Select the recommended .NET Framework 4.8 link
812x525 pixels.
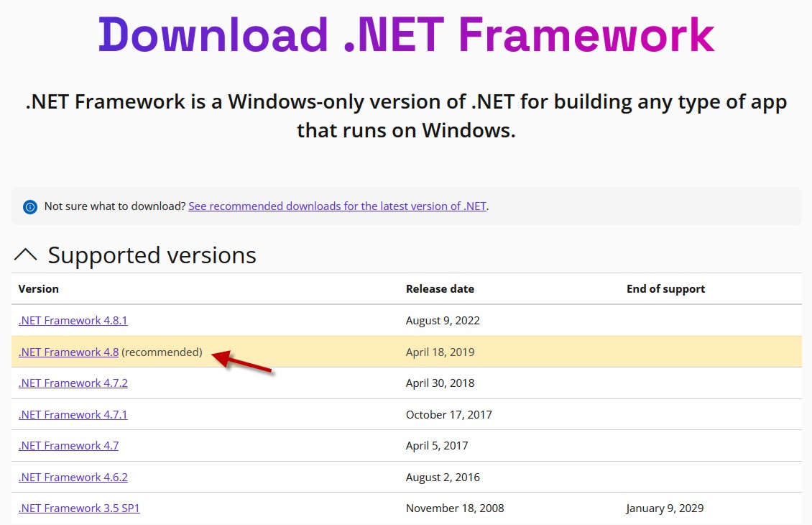click(x=69, y=352)
